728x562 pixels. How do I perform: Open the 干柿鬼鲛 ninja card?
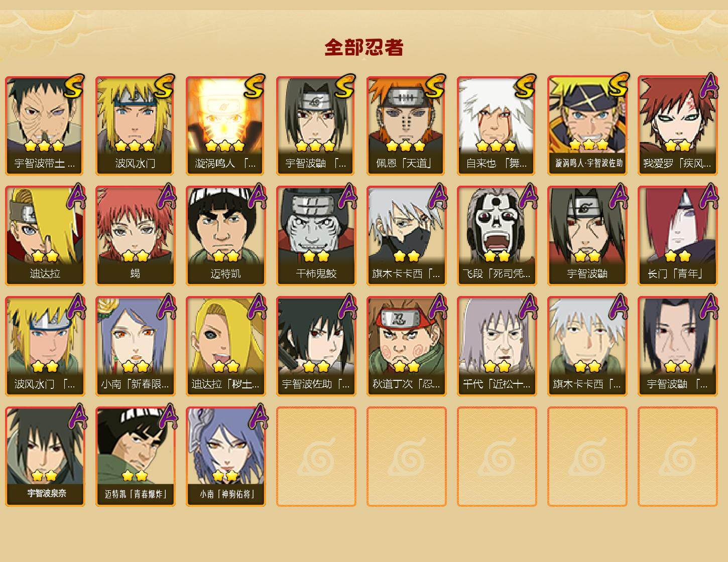[x=316, y=236]
